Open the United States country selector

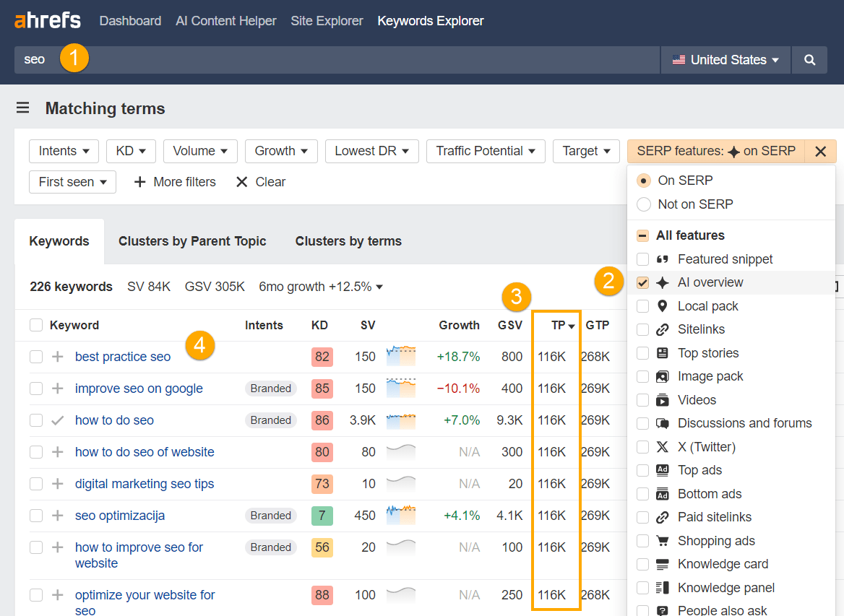click(725, 59)
